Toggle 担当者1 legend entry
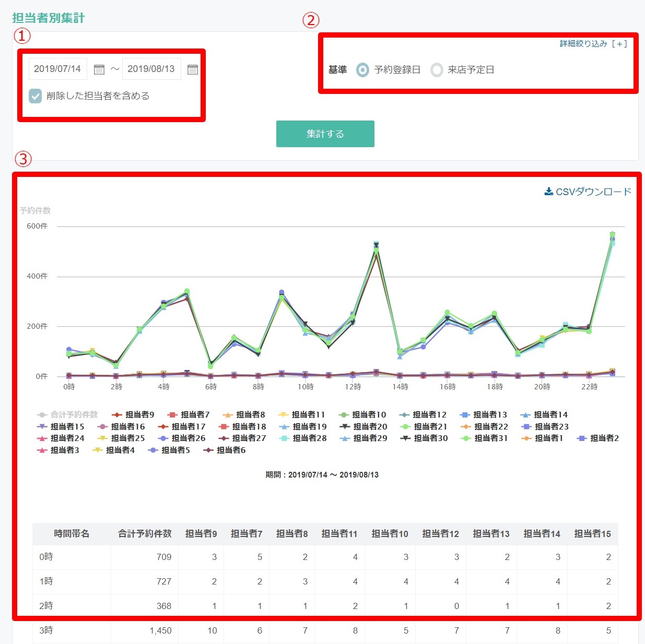 tap(543, 438)
